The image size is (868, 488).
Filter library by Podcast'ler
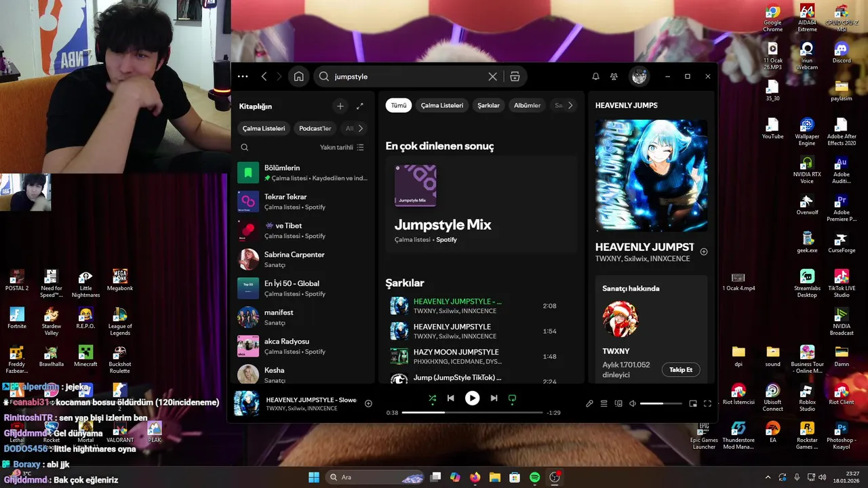(x=315, y=128)
